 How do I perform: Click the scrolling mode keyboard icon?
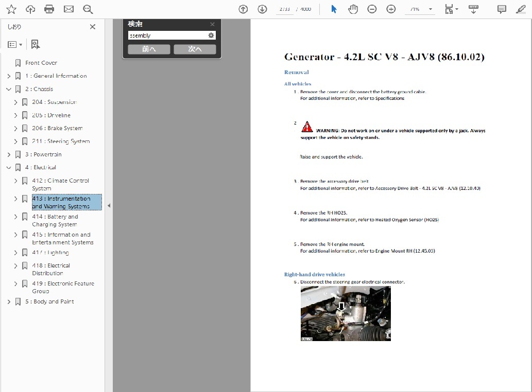473,9
